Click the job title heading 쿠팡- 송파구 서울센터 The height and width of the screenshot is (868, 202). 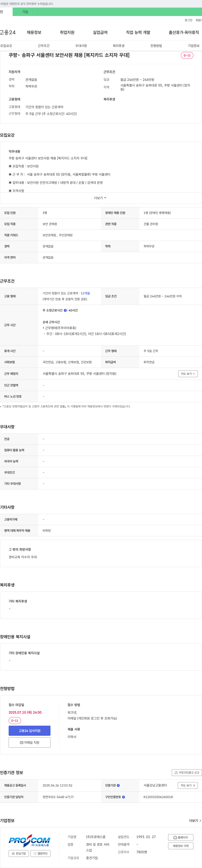[69, 55]
